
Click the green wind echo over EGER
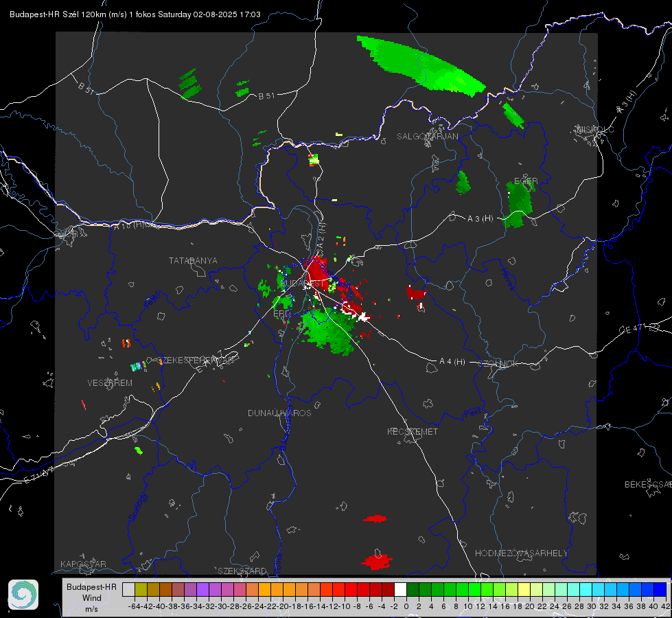[x=520, y=203]
